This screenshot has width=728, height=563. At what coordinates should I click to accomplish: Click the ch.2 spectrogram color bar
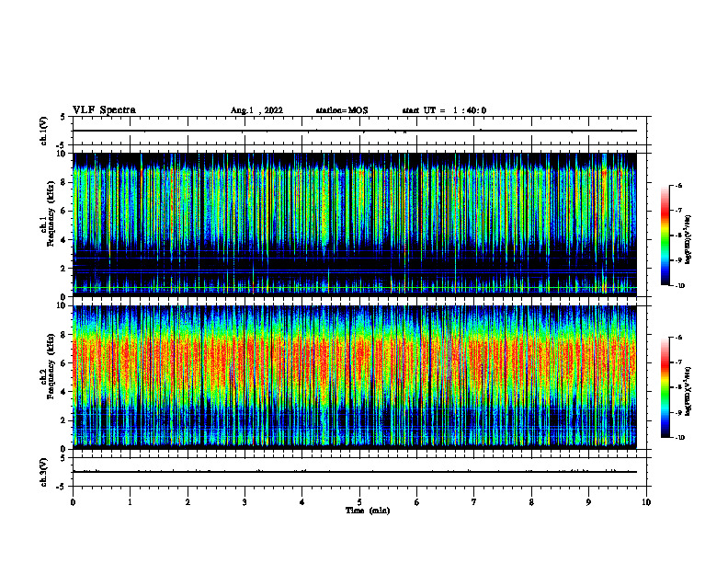click(x=665, y=387)
